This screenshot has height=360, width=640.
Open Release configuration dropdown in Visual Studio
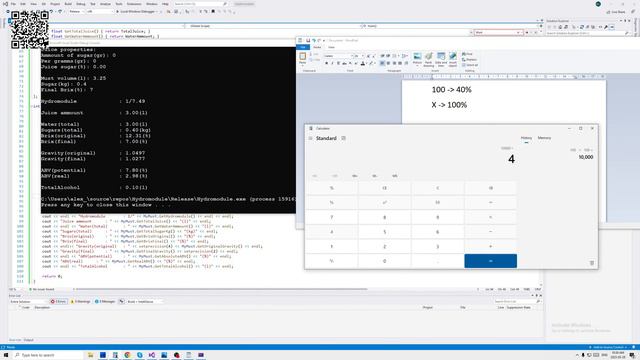[x=76, y=11]
